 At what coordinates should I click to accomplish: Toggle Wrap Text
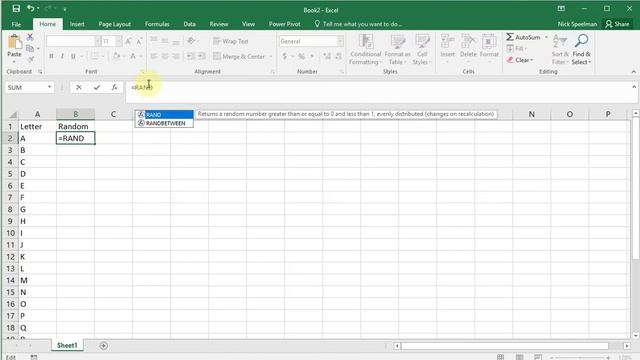pyautogui.click(x=231, y=41)
